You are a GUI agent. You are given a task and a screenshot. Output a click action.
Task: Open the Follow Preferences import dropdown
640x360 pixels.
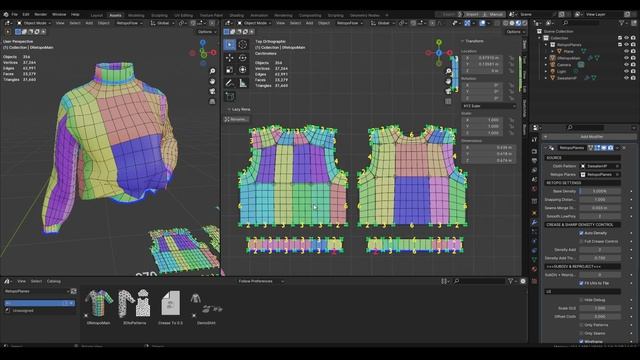coord(261,281)
